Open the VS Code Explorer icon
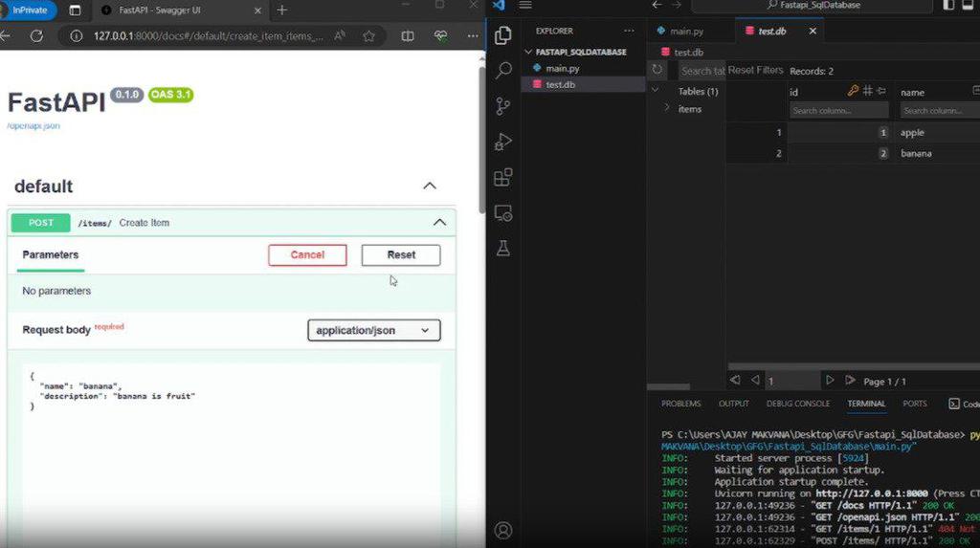 coord(503,35)
